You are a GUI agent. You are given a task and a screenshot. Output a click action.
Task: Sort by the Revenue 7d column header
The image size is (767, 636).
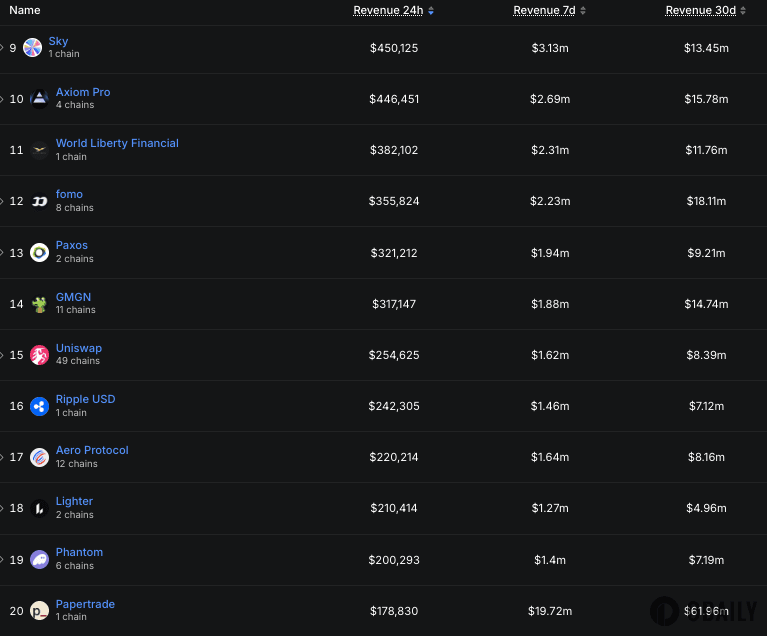tap(544, 10)
